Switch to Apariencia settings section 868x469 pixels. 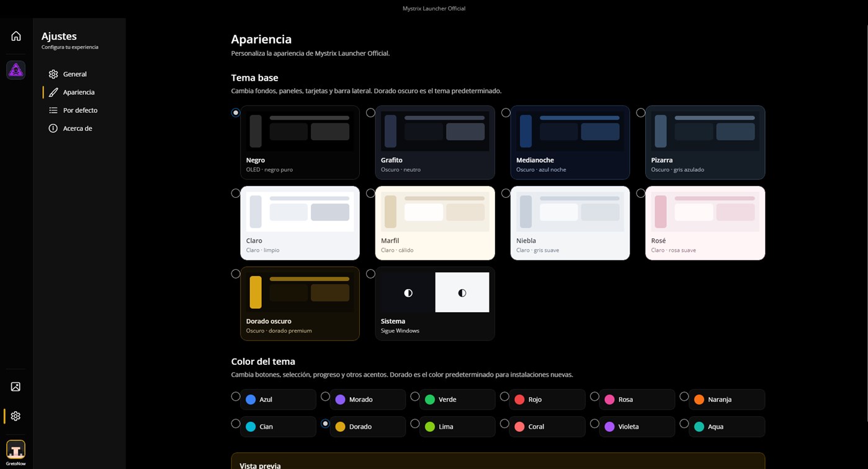79,92
